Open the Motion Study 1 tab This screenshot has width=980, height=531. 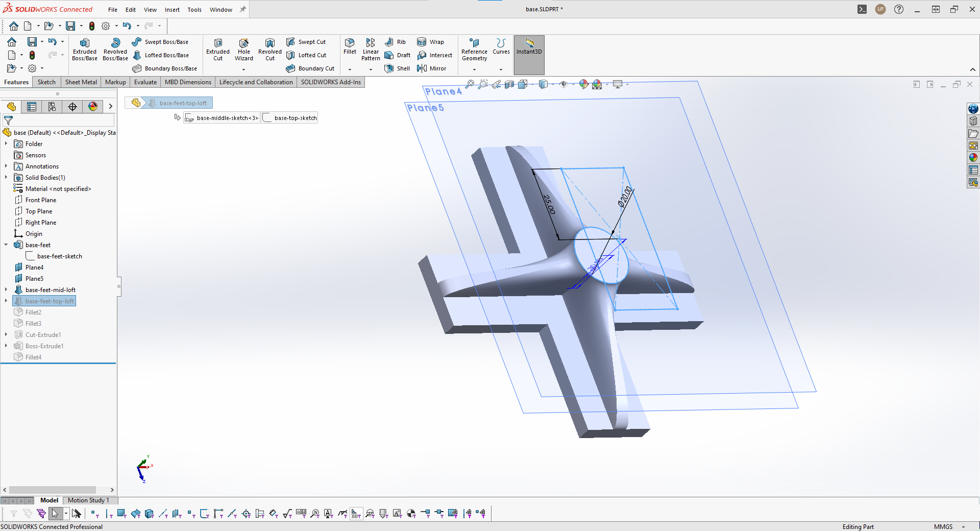click(x=88, y=500)
